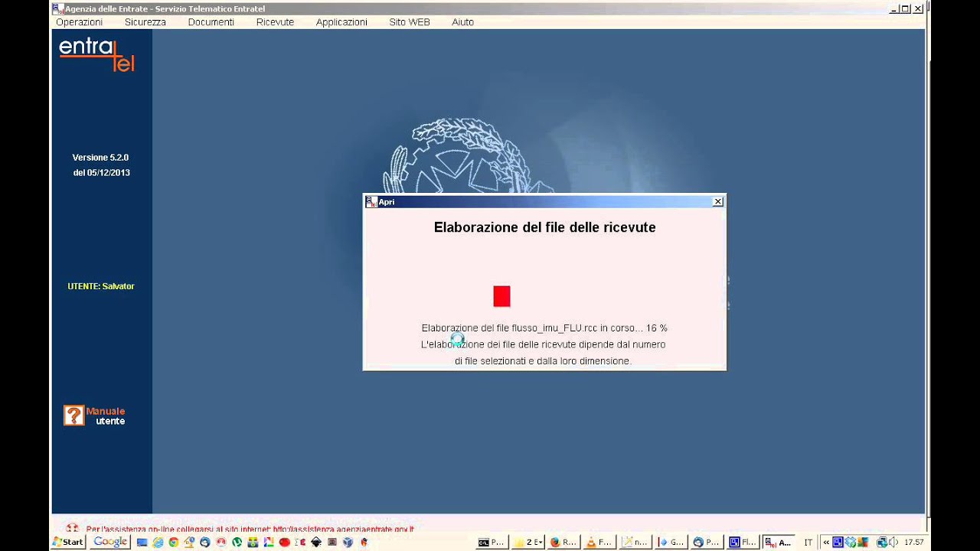
Task: Click the Apri dialog title bar icon
Action: coord(371,201)
